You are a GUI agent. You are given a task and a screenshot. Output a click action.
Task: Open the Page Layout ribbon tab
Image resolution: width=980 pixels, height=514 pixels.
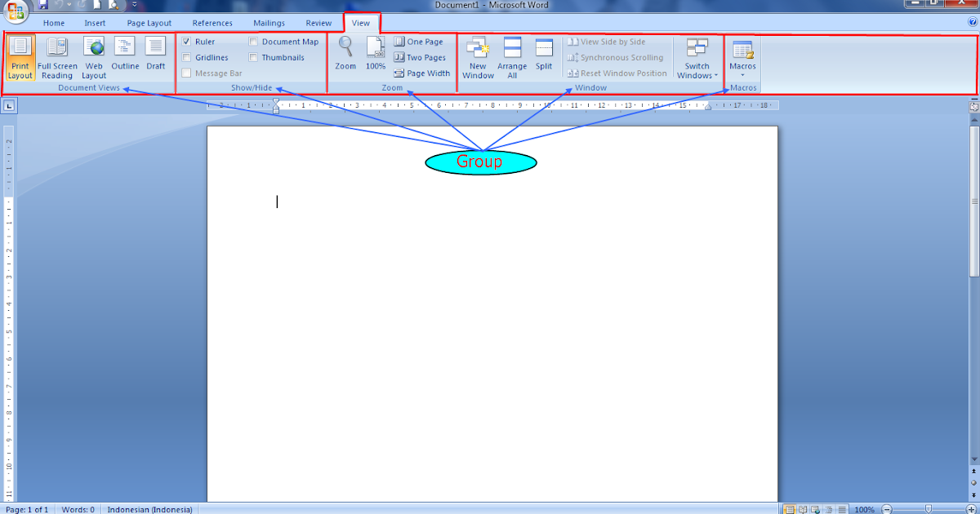tap(149, 23)
